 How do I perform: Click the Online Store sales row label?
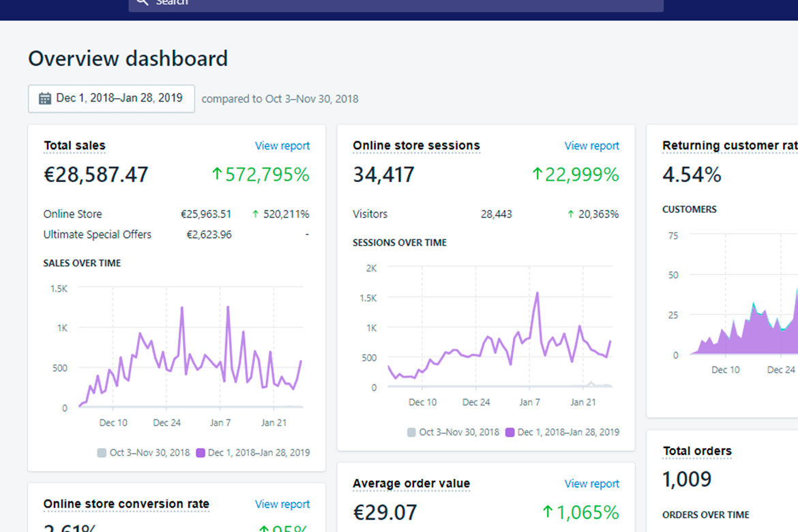pos(73,214)
